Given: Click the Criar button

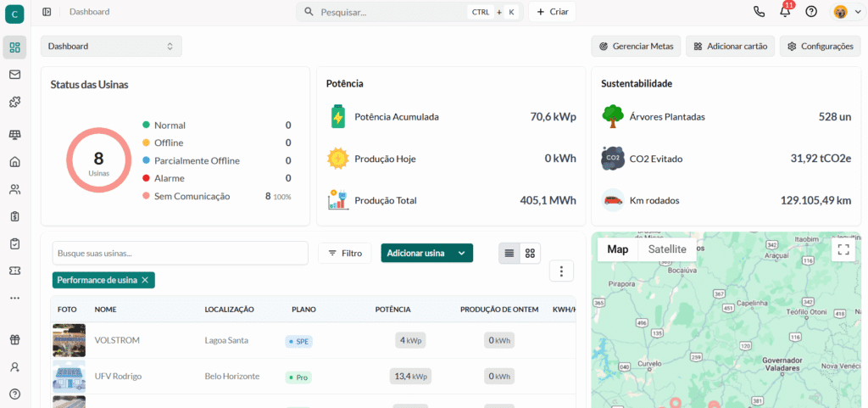Looking at the screenshot, I should pos(552,12).
